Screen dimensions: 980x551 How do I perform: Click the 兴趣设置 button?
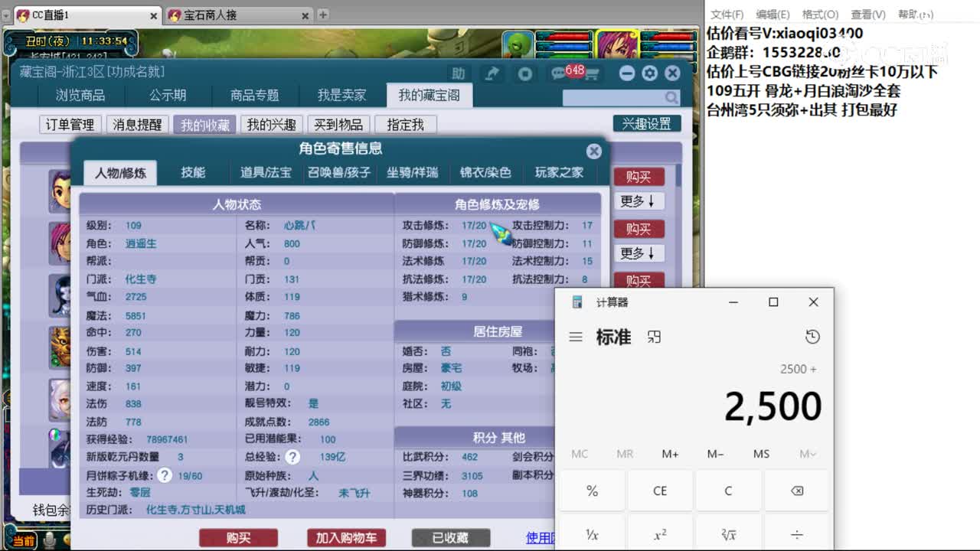[x=645, y=123]
